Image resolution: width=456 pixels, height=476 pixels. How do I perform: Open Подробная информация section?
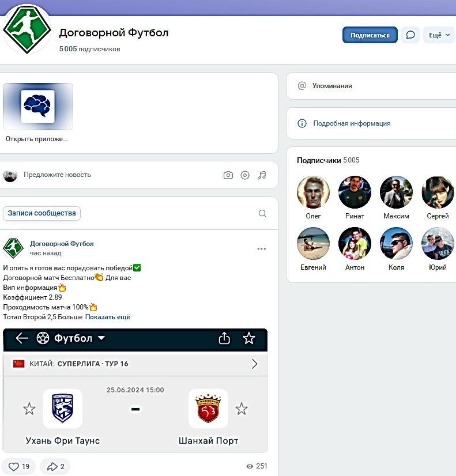coord(352,123)
